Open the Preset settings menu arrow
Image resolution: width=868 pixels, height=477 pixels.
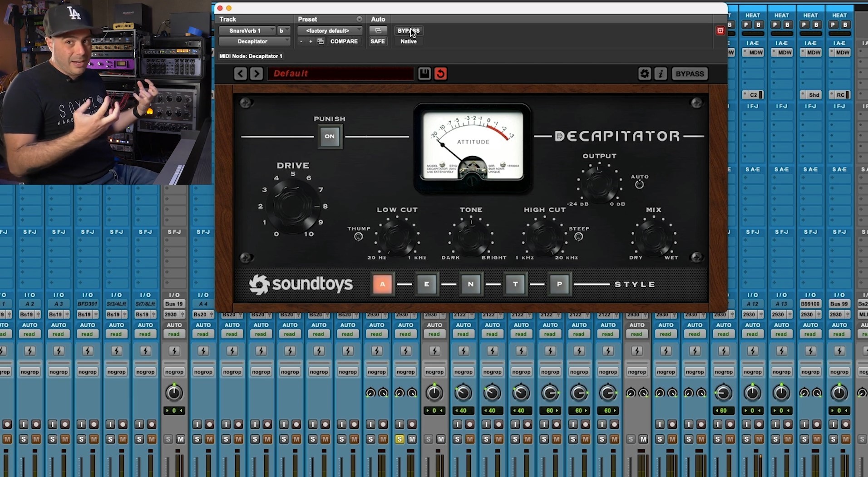coord(359,19)
